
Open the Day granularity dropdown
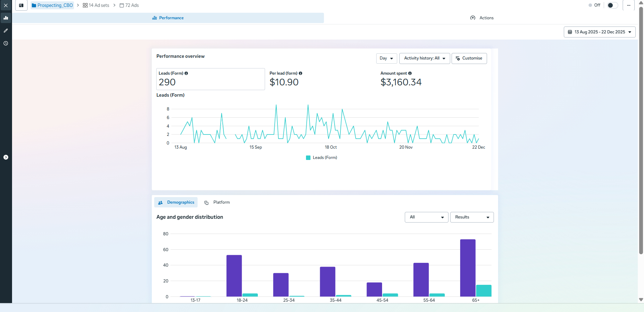click(x=387, y=58)
